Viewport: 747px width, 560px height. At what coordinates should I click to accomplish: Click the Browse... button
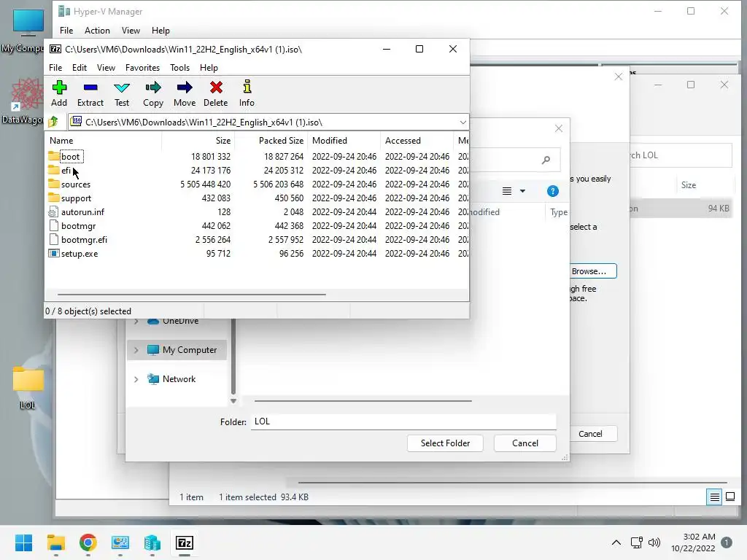pos(591,271)
